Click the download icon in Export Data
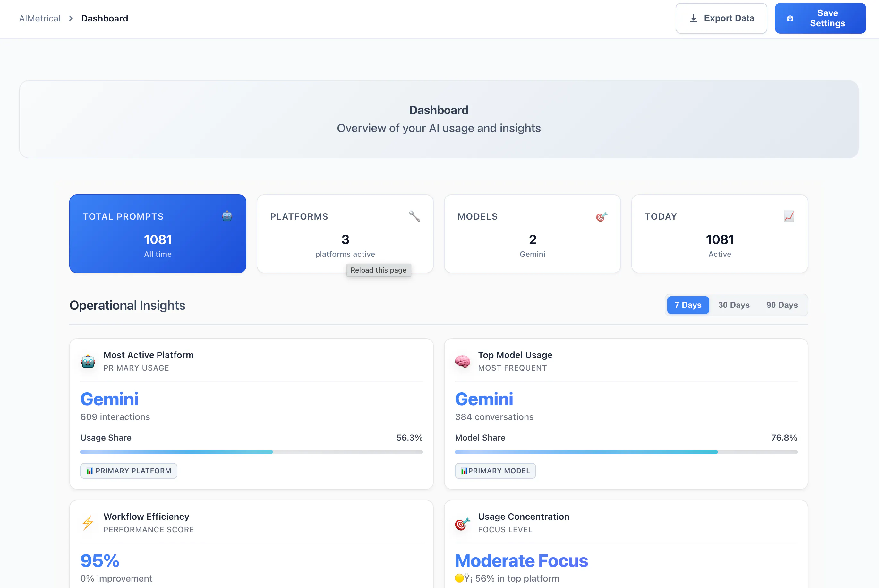The height and width of the screenshot is (588, 879). click(694, 18)
